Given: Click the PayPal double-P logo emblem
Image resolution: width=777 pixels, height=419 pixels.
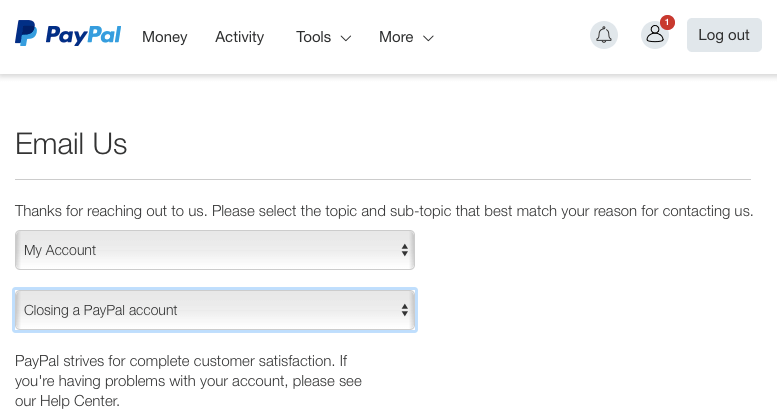Looking at the screenshot, I should [x=26, y=34].
